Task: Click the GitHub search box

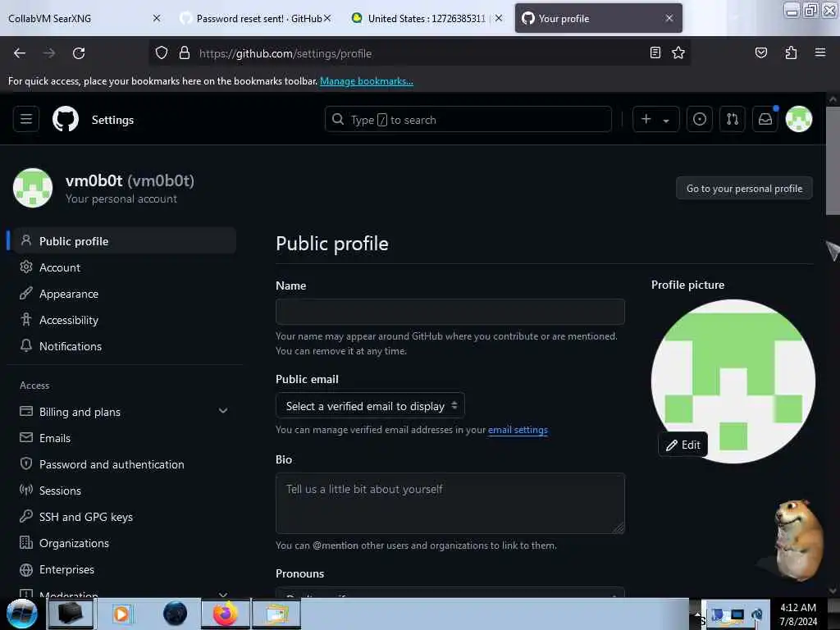Action: point(468,119)
